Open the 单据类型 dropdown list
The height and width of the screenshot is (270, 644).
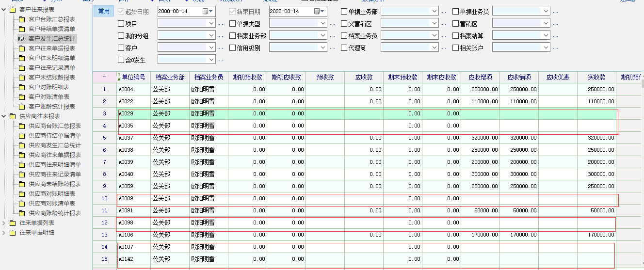323,23
